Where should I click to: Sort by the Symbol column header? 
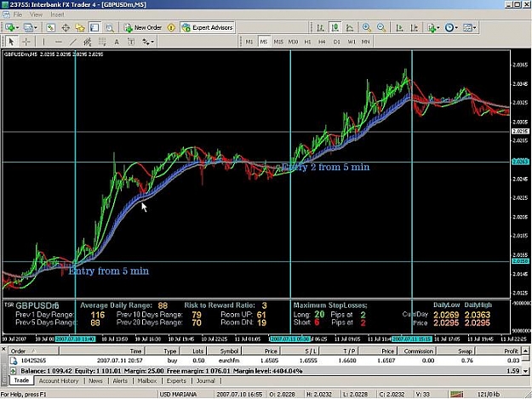(223, 351)
